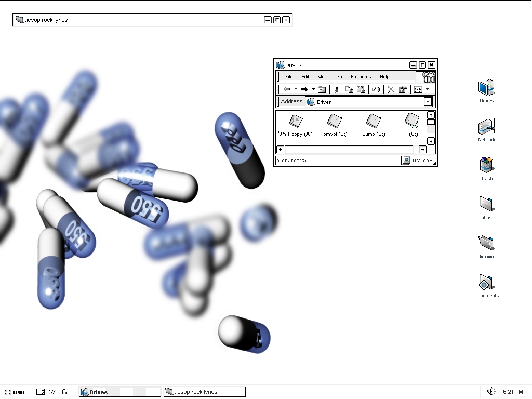Open Properties from the toolbar

[x=403, y=89]
